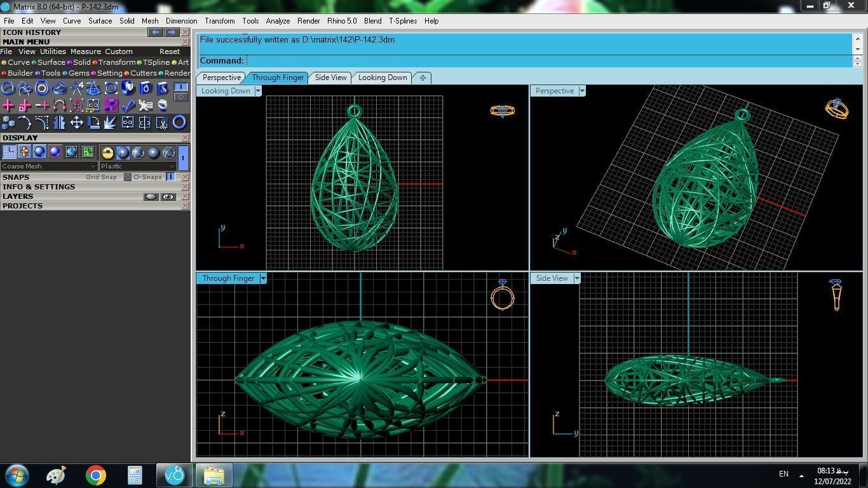Screen dimensions: 868x488
Task: Select the blue torus icon in bottom row
Action: click(x=179, y=122)
